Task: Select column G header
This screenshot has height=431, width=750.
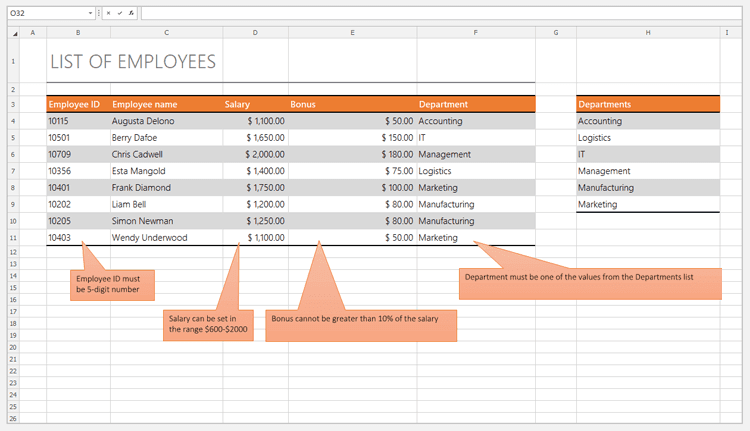Action: click(556, 33)
